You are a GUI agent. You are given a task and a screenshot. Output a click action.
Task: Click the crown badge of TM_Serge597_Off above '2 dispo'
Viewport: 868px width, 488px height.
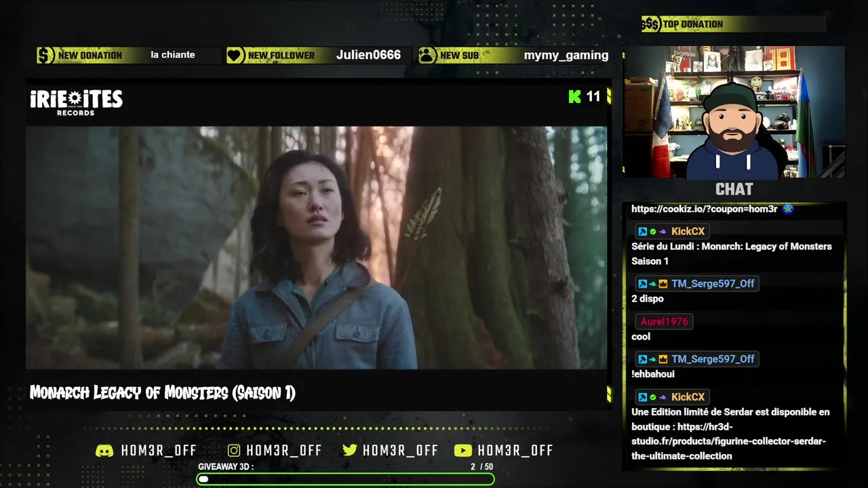663,284
